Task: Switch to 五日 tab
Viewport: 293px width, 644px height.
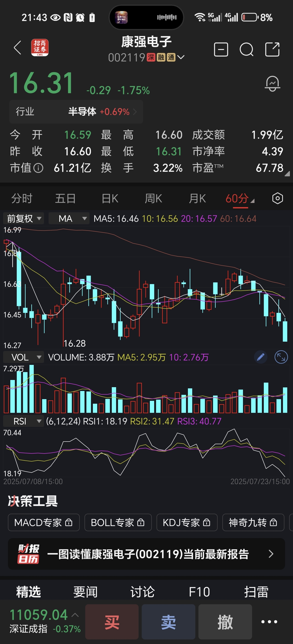Action: pos(65,199)
